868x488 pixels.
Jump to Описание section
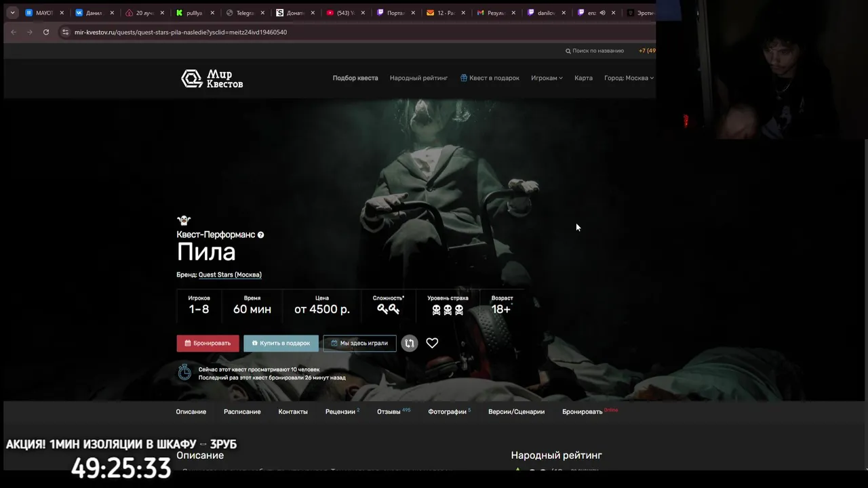[191, 411]
